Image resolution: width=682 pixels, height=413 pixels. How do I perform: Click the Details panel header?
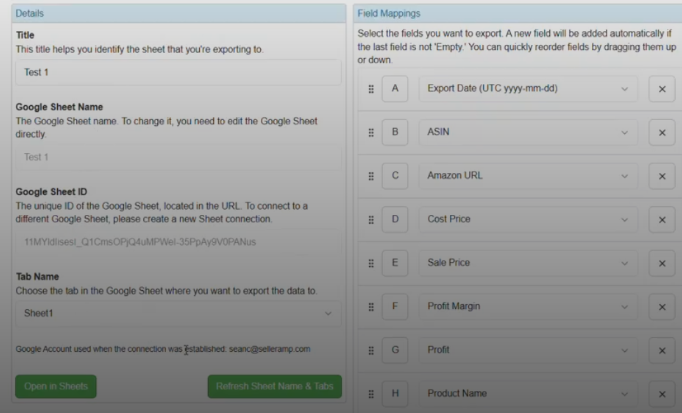178,13
